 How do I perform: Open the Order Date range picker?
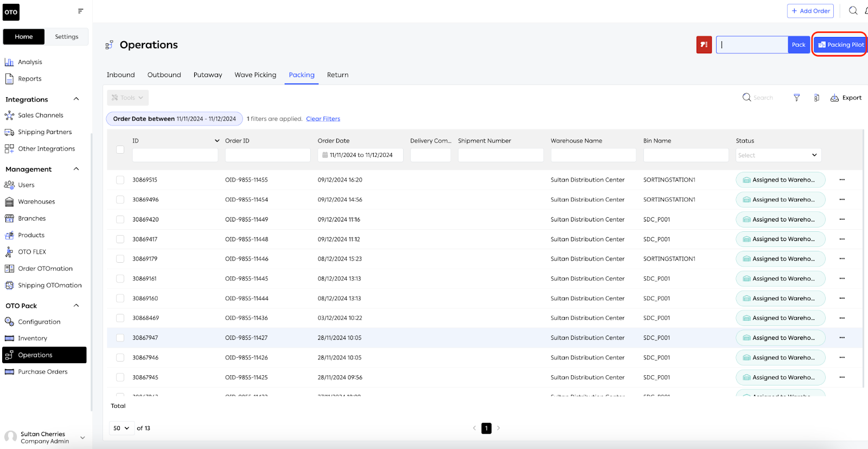pyautogui.click(x=360, y=155)
